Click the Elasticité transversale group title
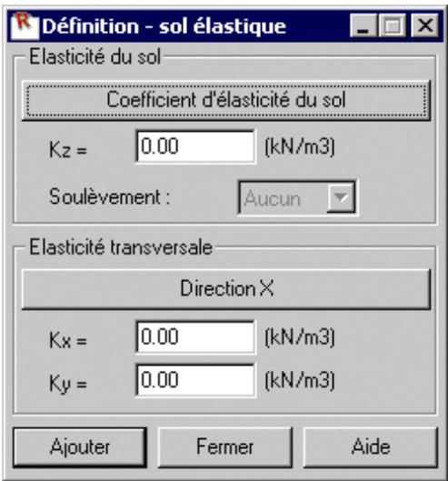Viewport: 448px width, 481px height. click(x=121, y=247)
